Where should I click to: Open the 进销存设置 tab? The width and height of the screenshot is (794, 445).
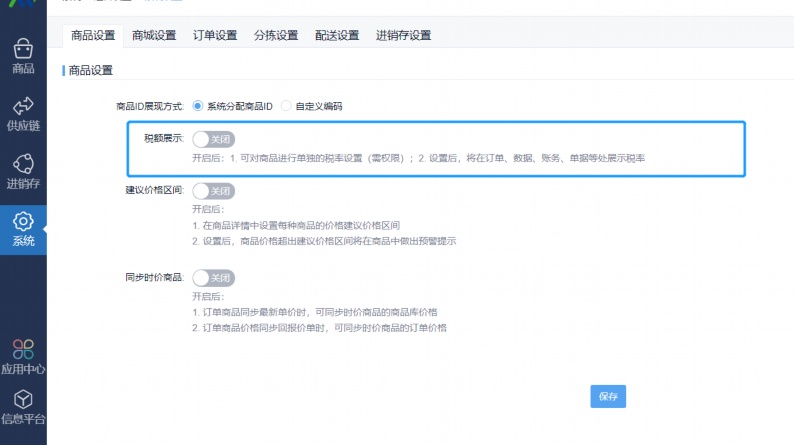pos(404,35)
